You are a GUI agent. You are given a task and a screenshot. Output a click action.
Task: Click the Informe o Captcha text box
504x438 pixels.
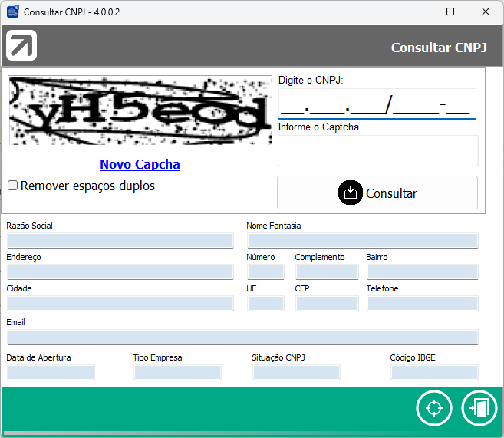(x=377, y=150)
